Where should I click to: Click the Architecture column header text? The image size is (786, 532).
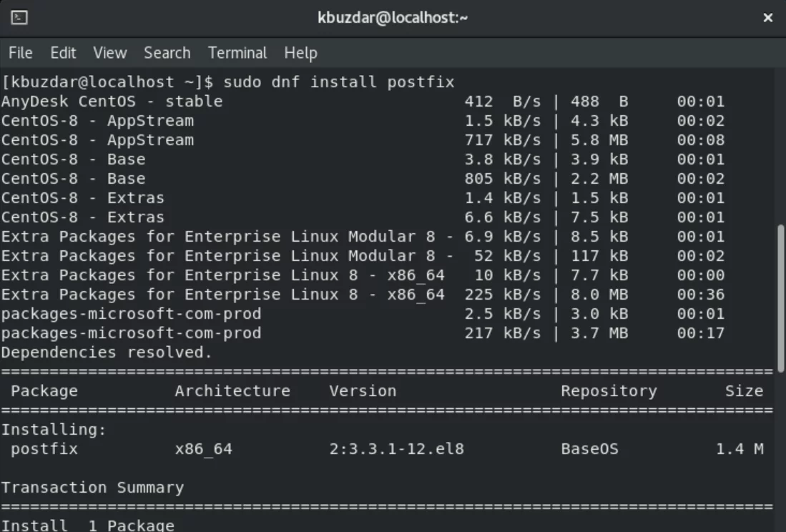tap(232, 390)
